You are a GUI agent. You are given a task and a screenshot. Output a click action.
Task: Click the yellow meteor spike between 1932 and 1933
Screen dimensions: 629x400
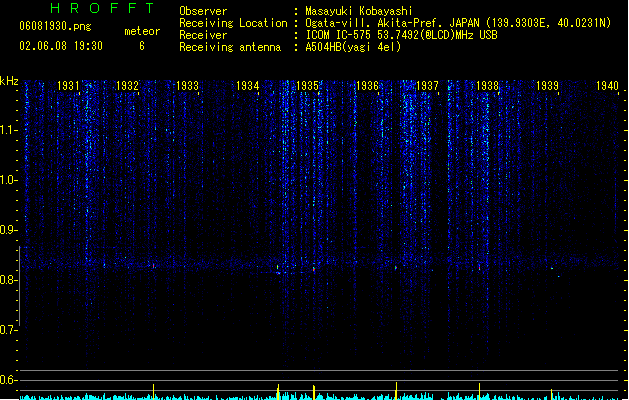(x=153, y=392)
